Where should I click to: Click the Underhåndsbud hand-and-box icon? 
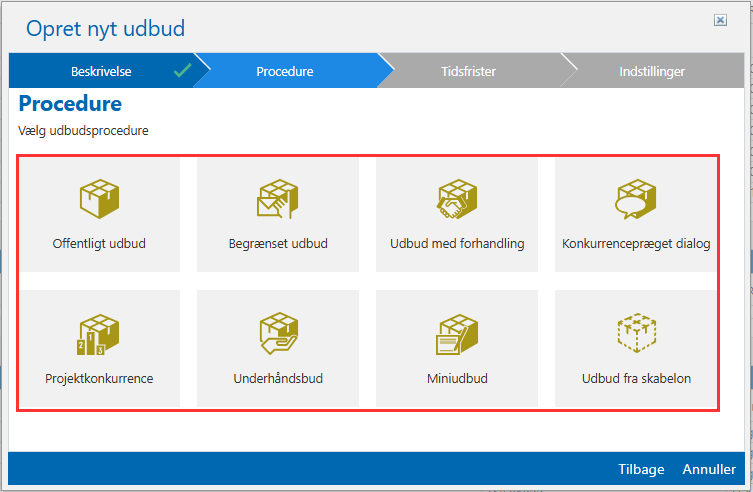(277, 334)
